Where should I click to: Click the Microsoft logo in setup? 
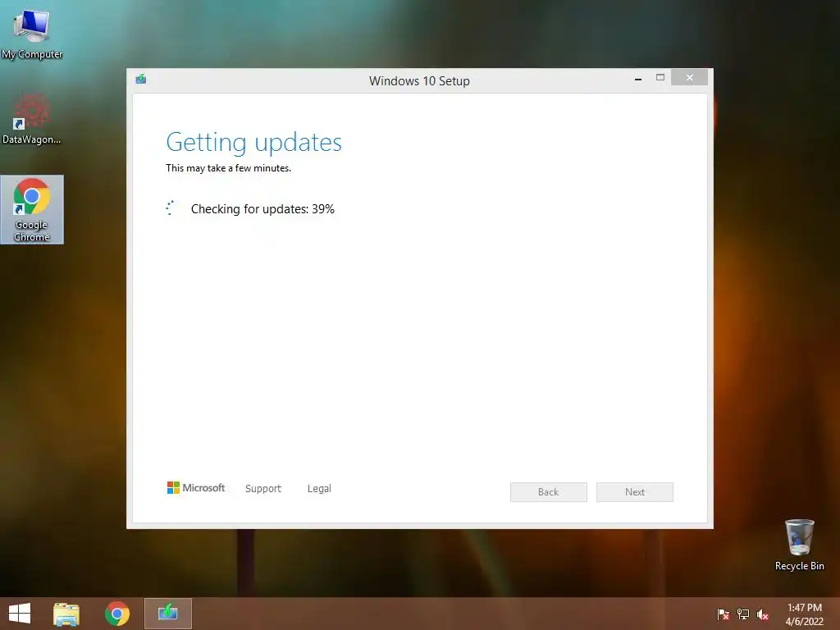[196, 488]
